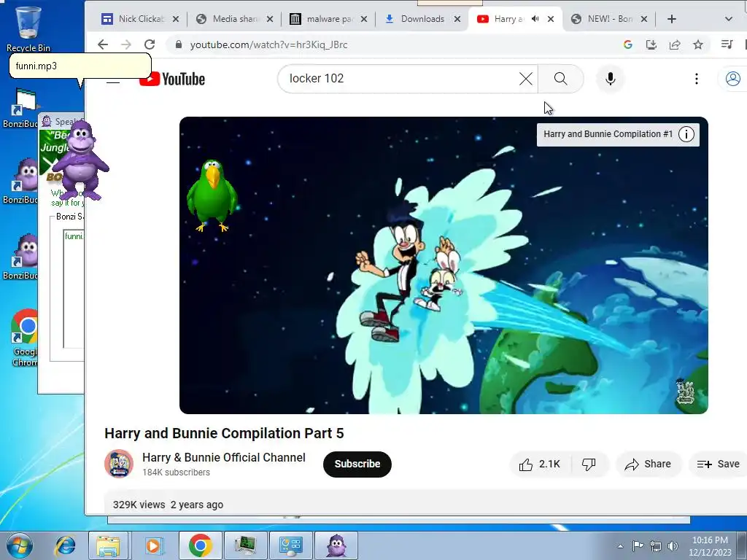Click the volume icon in system tray

coord(673,546)
